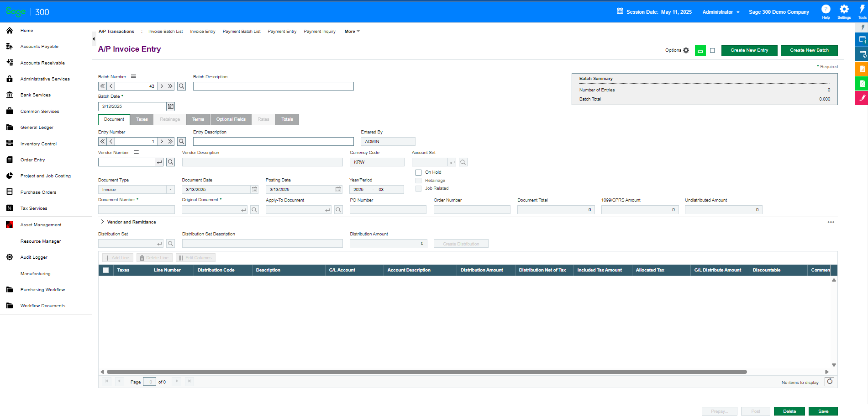
Task: Open the Help icon in header
Action: [826, 11]
